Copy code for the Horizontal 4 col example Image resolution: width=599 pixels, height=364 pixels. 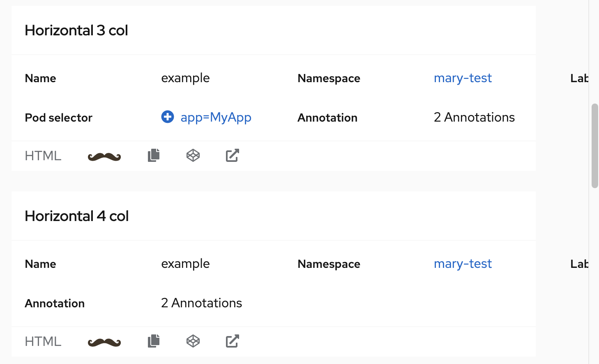click(154, 341)
